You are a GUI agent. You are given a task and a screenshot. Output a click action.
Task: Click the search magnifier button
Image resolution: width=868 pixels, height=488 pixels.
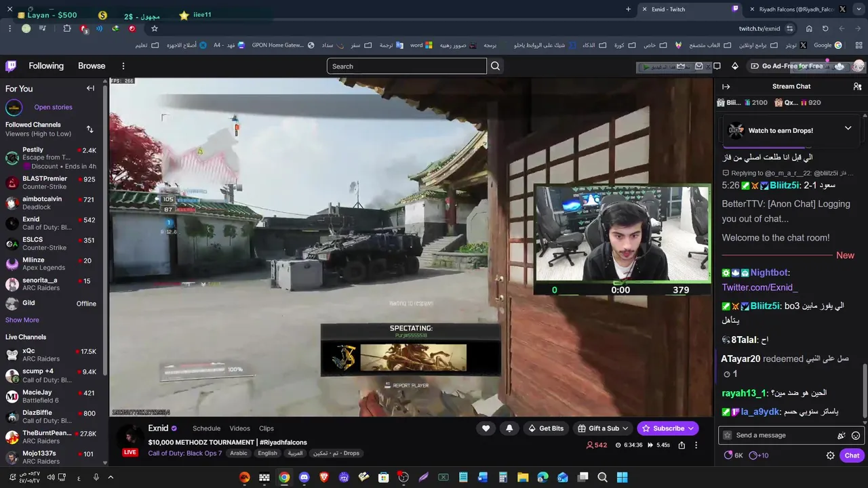[x=495, y=66]
